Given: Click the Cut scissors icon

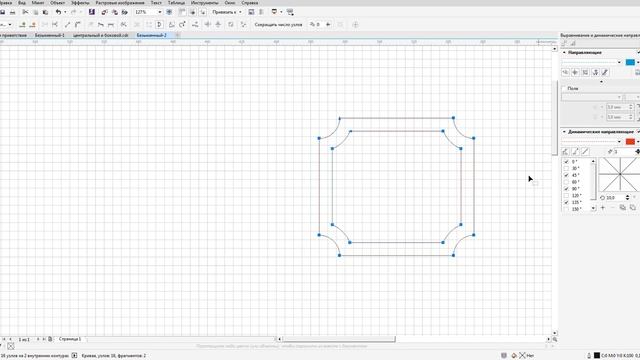Looking at the screenshot, I should pyautogui.click(x=25, y=12).
